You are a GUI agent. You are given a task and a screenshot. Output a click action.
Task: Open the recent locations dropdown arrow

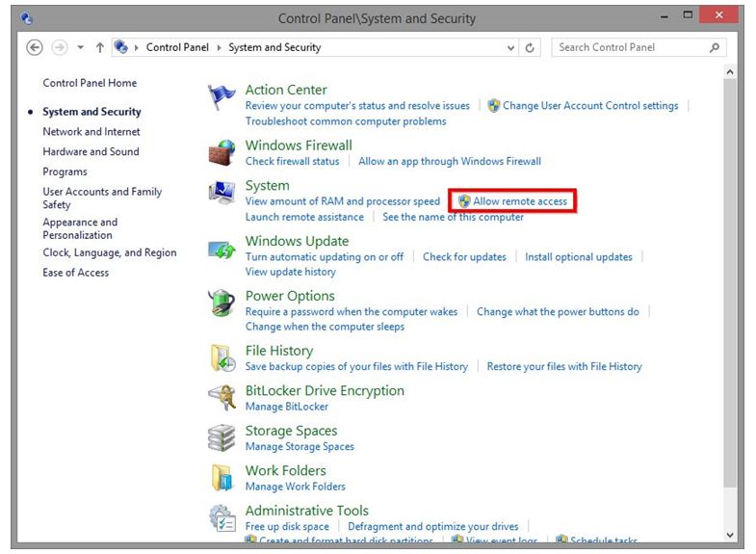coord(80,47)
